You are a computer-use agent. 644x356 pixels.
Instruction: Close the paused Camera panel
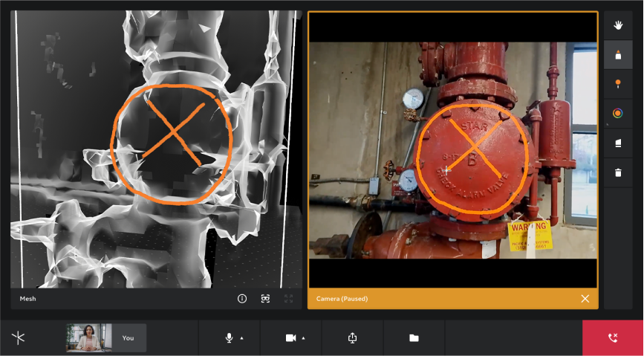585,299
